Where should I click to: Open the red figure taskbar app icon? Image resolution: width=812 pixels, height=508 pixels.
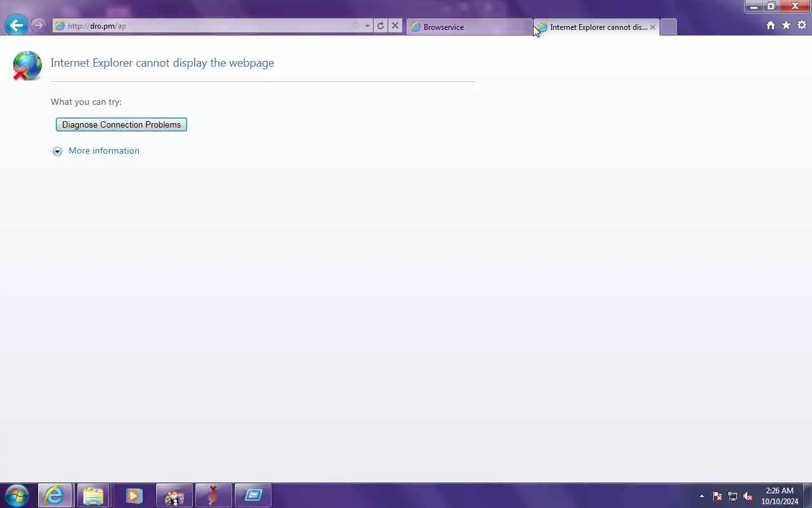(213, 495)
